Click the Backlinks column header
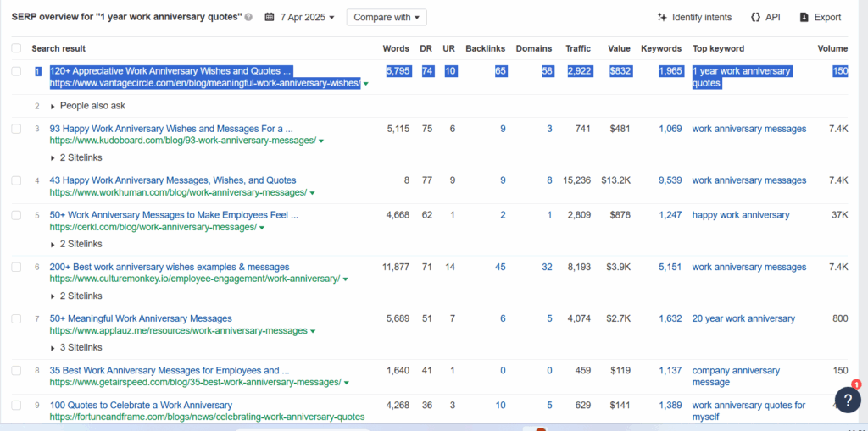The height and width of the screenshot is (431, 868). (486, 48)
